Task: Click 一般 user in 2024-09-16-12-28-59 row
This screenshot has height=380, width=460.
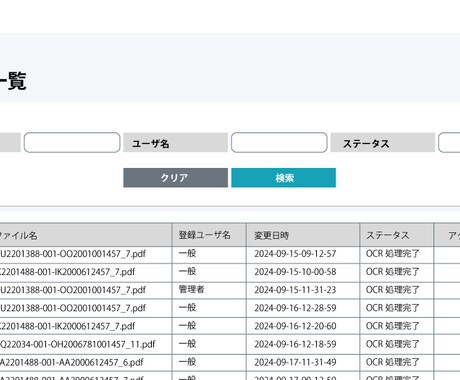Action: pyautogui.click(x=187, y=307)
